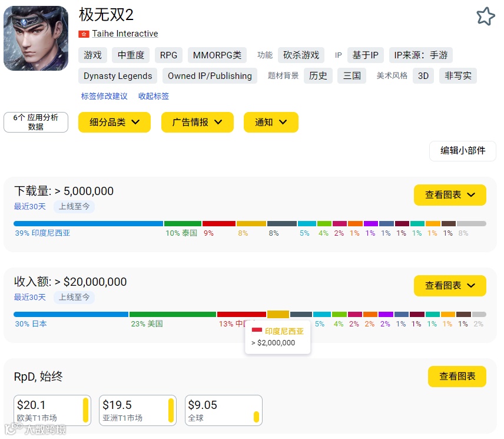504x439 pixels.
Task: Switch downloads to 最近30天 tab
Action: [29, 206]
